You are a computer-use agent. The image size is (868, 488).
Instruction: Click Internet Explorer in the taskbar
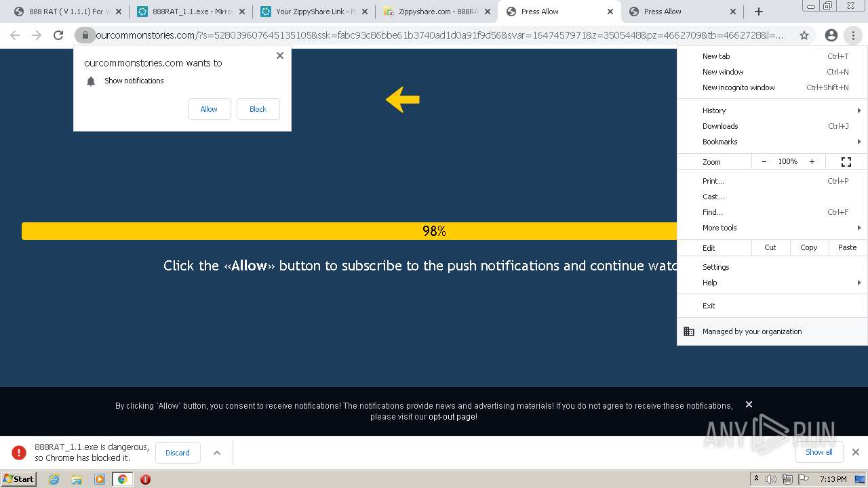54,479
